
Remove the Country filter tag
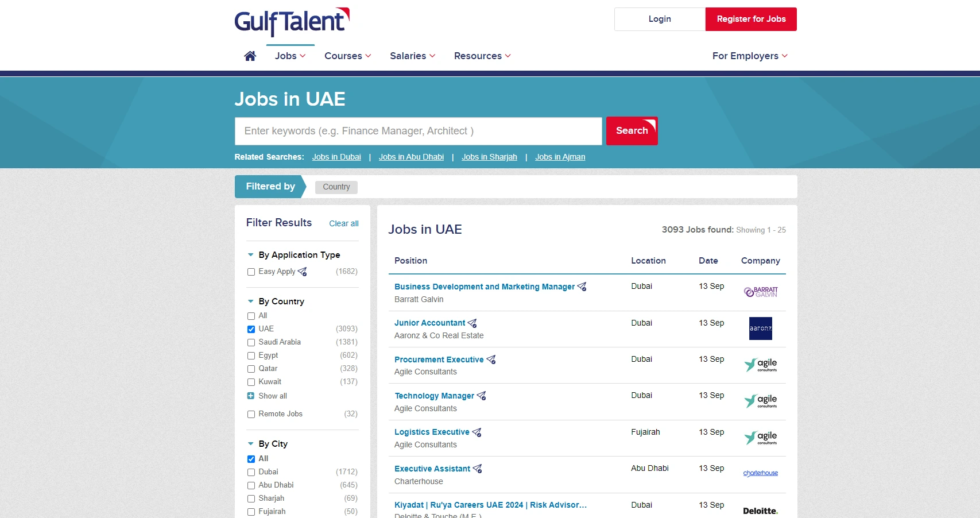336,187
